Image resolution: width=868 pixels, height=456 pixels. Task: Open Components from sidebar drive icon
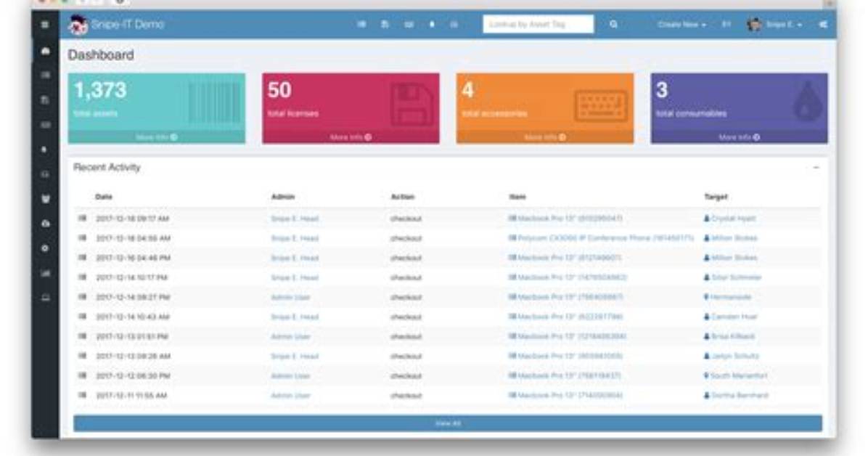[46, 174]
